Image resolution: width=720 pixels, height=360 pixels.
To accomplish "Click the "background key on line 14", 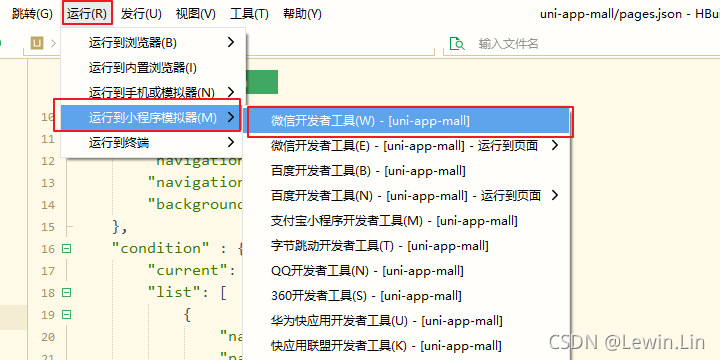I will (195, 204).
